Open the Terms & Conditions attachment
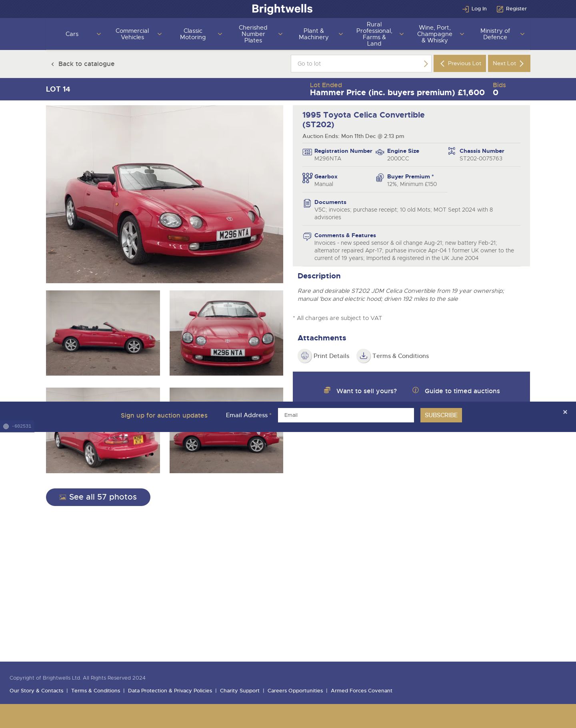Viewport: 576px width, 728px height. (x=400, y=356)
